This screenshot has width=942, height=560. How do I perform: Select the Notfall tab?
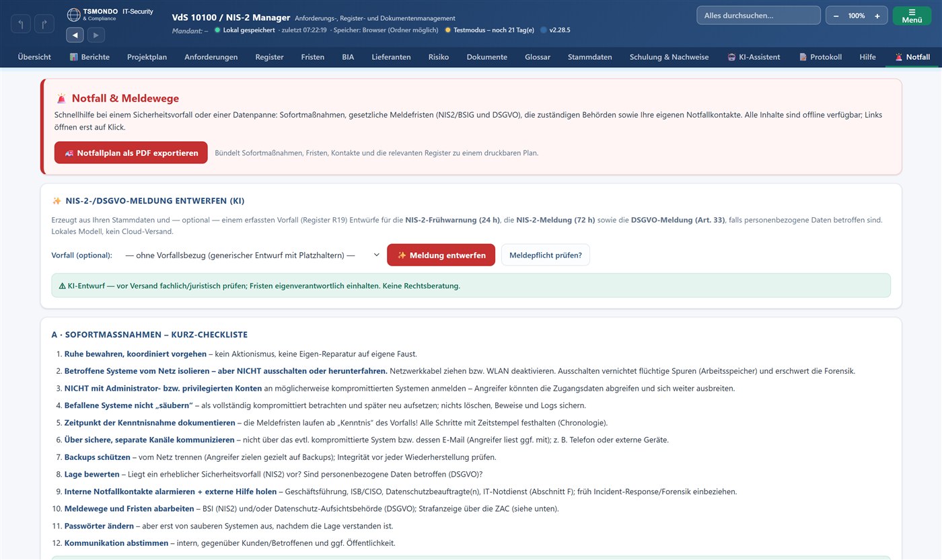[912, 57]
